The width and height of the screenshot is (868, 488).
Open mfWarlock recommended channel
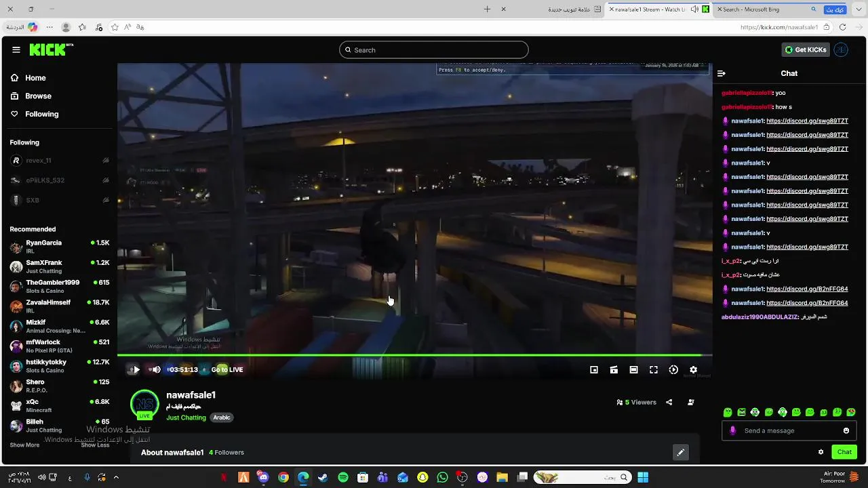60,346
